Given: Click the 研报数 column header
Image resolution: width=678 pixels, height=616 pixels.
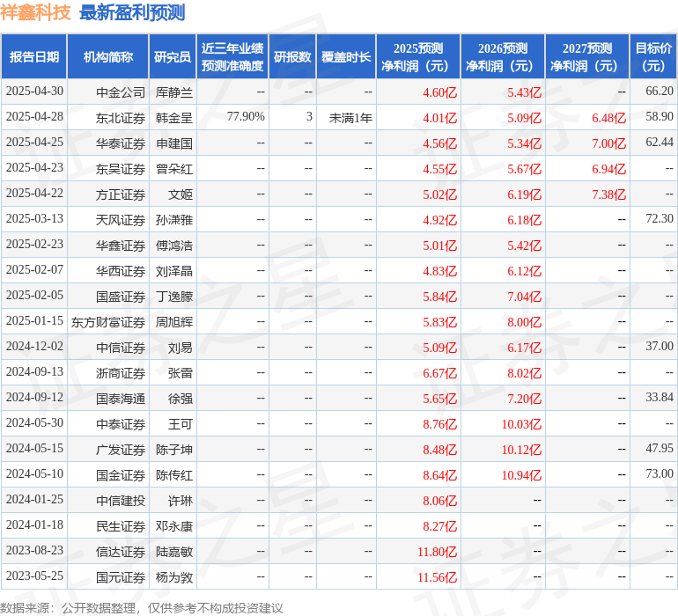Looking at the screenshot, I should (292, 56).
